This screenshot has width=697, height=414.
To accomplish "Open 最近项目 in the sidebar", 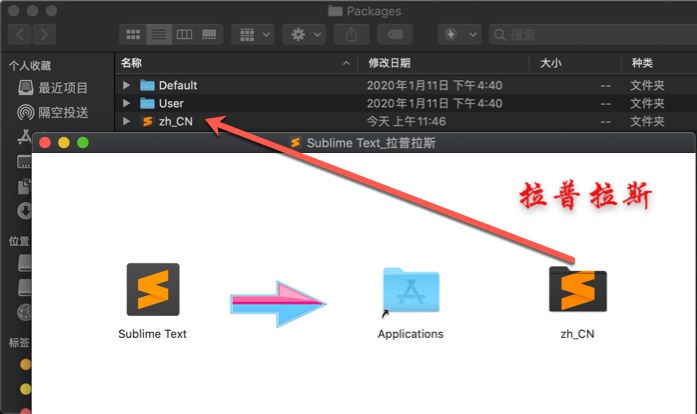I will [53, 88].
